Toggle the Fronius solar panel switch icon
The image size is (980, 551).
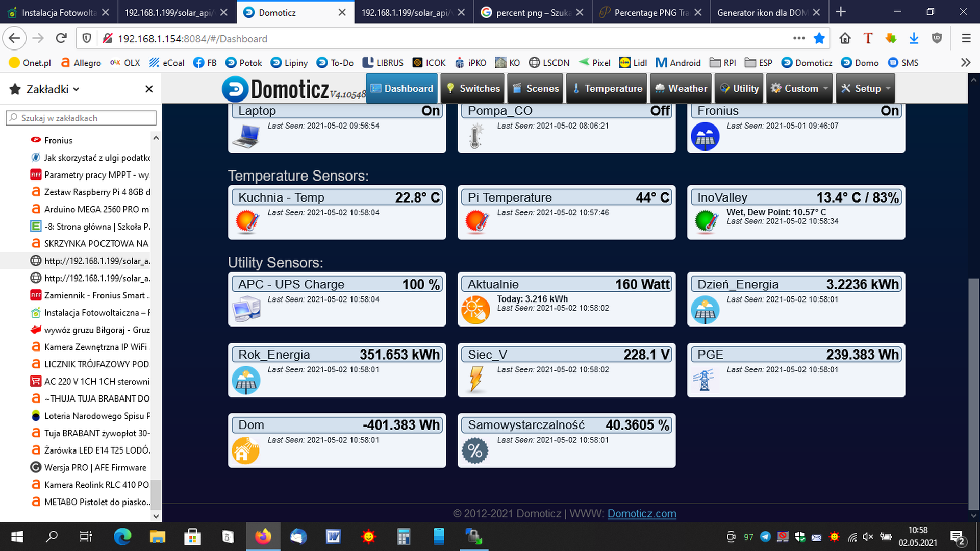click(x=705, y=137)
